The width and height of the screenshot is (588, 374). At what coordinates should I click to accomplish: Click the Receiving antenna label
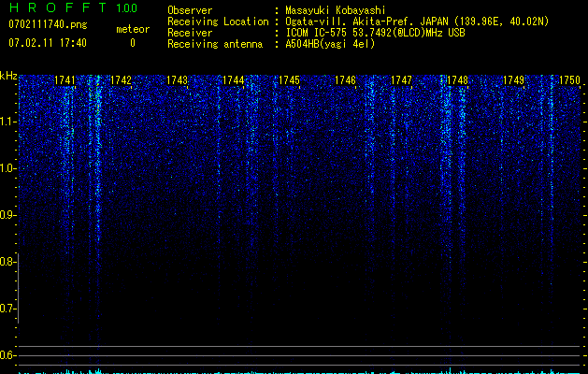[215, 44]
